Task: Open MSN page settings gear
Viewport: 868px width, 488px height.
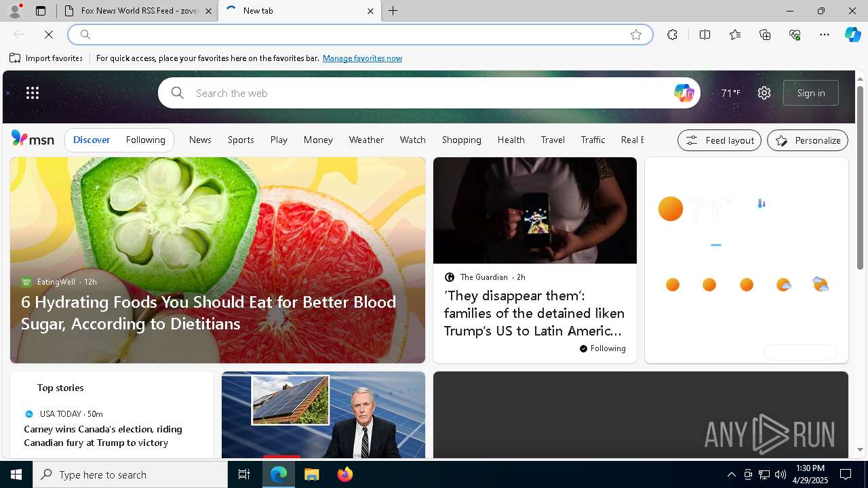Action: [x=764, y=93]
